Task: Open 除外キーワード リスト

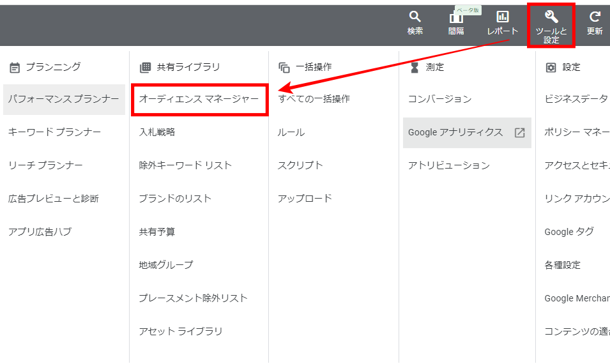Action: coord(185,165)
